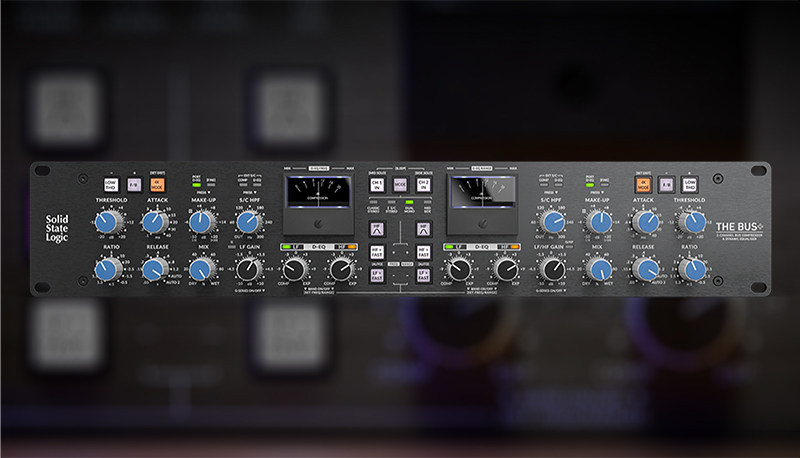This screenshot has height=458, width=800.
Task: Toggle the right channel F/B button
Action: [x=666, y=185]
